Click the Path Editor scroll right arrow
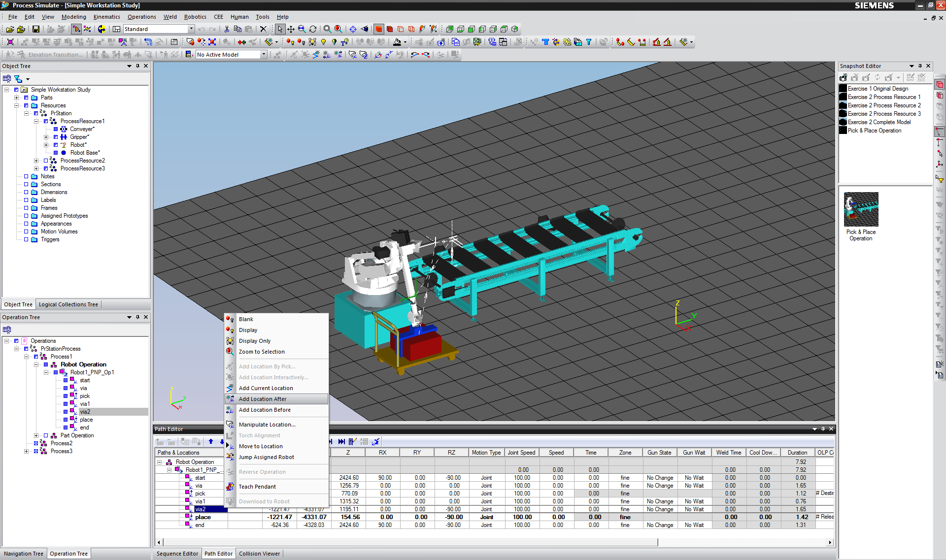The width and height of the screenshot is (946, 560). point(830,542)
